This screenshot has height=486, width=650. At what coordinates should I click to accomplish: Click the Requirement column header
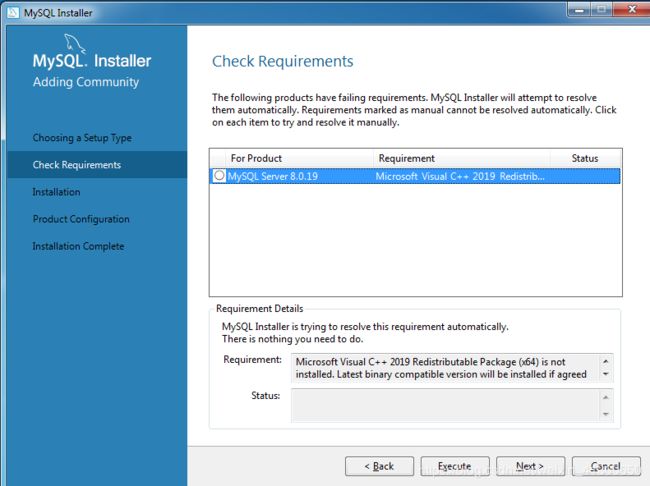click(x=462, y=158)
